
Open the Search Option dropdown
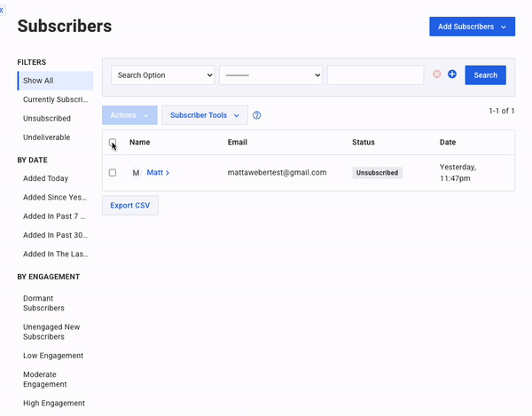coord(162,75)
